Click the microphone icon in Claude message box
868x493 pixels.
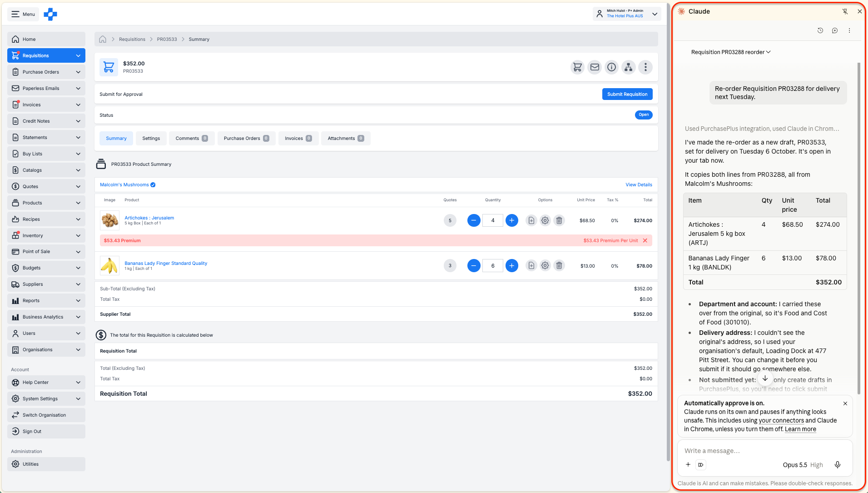click(838, 464)
